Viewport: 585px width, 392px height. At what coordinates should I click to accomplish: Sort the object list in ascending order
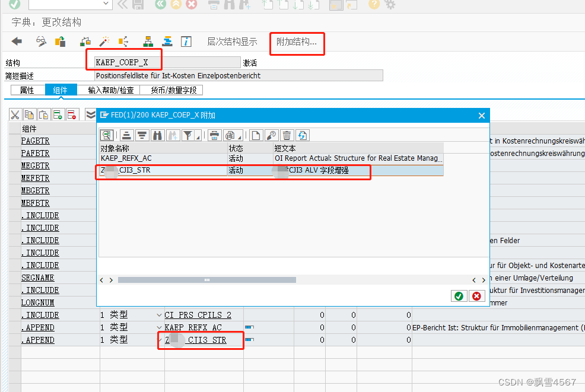tap(125, 135)
